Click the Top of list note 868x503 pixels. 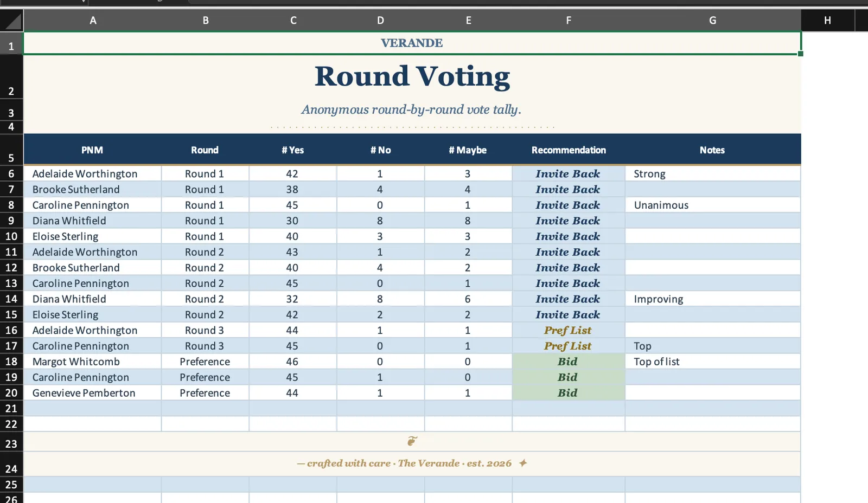713,362
